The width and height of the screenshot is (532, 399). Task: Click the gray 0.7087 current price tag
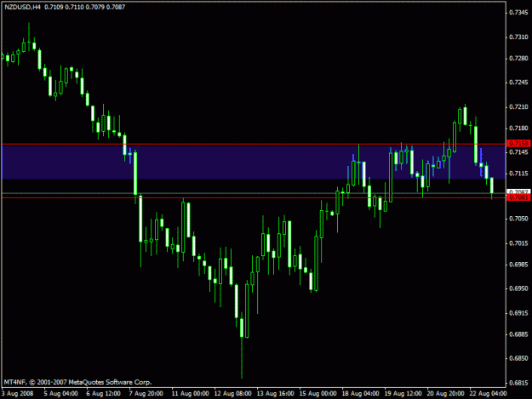[x=518, y=192]
